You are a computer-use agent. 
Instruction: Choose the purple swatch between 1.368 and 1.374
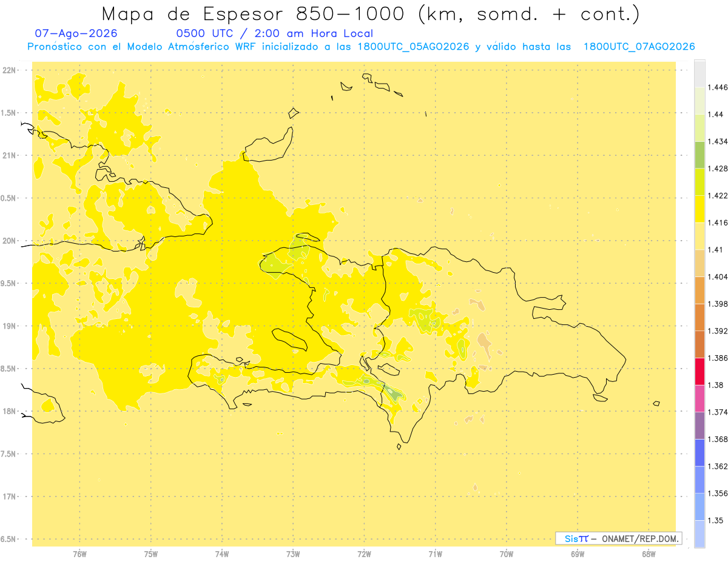699,426
